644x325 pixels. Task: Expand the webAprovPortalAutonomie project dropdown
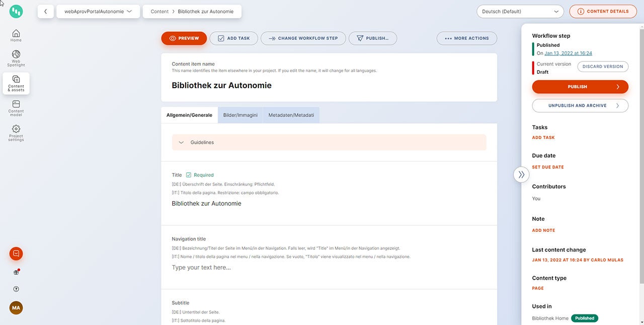(x=98, y=12)
